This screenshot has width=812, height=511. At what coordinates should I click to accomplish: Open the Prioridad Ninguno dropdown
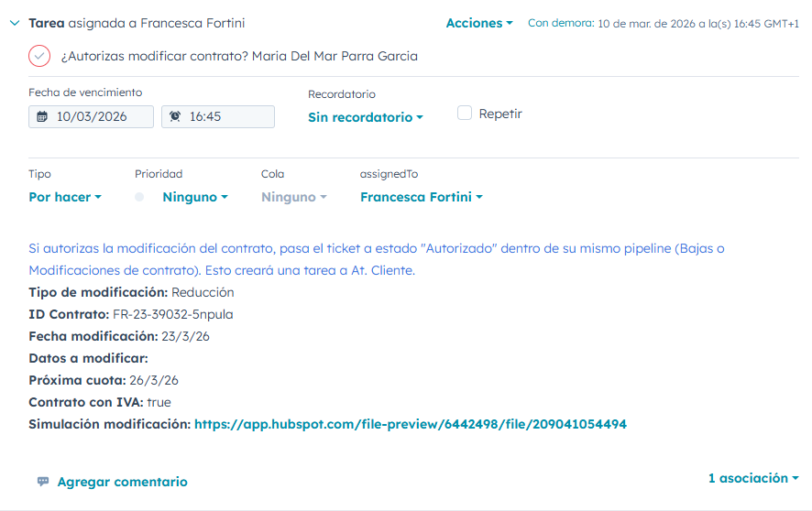[194, 197]
